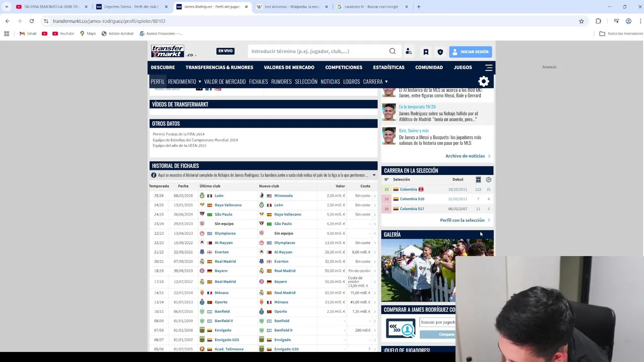Select the Perfil tab

click(157, 81)
